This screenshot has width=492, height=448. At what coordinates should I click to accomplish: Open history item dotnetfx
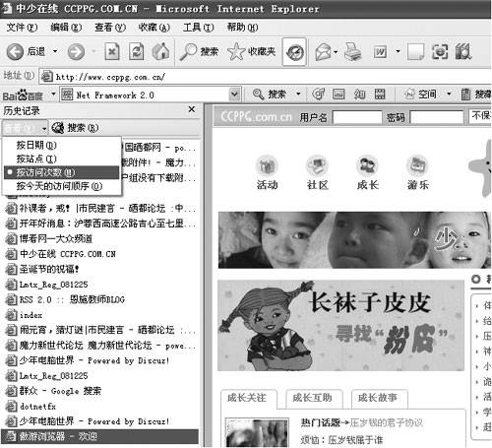point(31,406)
